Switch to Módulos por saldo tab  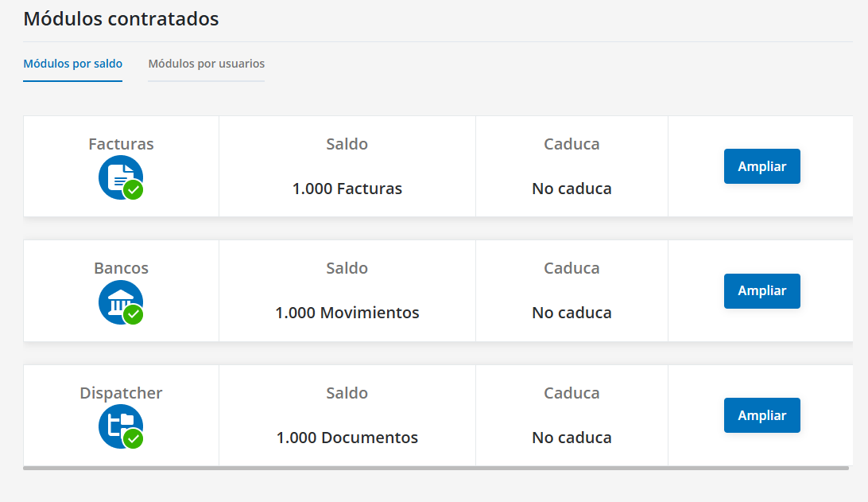pyautogui.click(x=72, y=64)
